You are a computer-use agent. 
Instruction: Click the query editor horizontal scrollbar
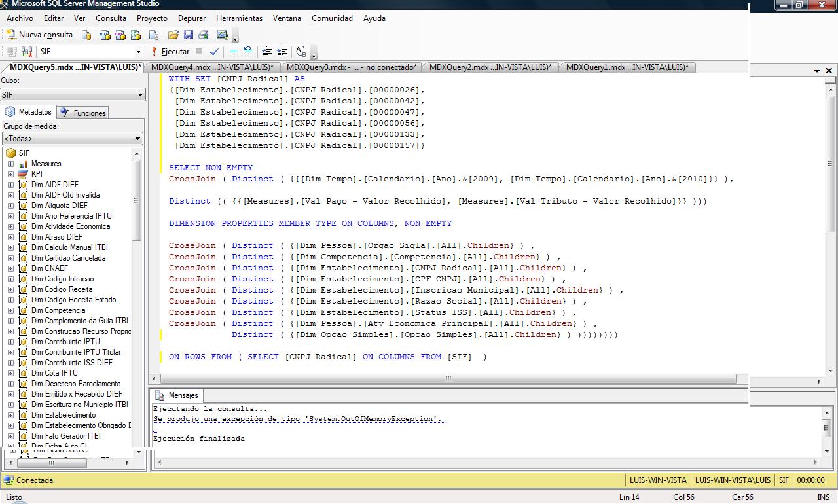(448, 378)
